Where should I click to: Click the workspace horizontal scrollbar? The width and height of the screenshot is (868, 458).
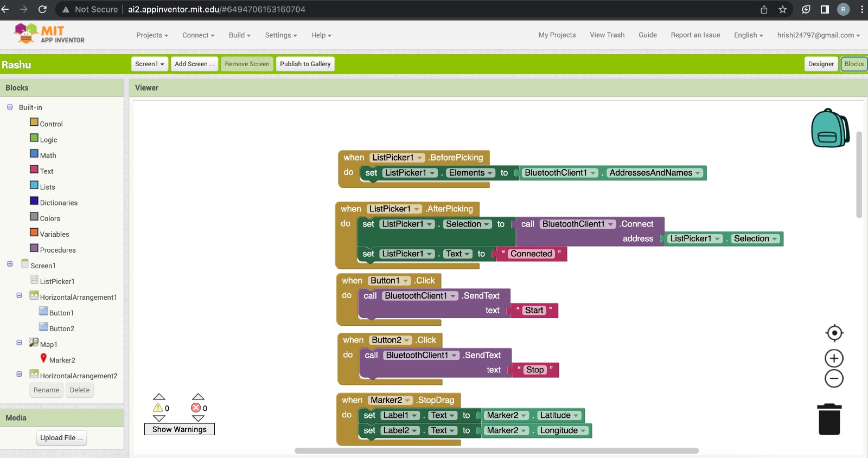point(496,450)
